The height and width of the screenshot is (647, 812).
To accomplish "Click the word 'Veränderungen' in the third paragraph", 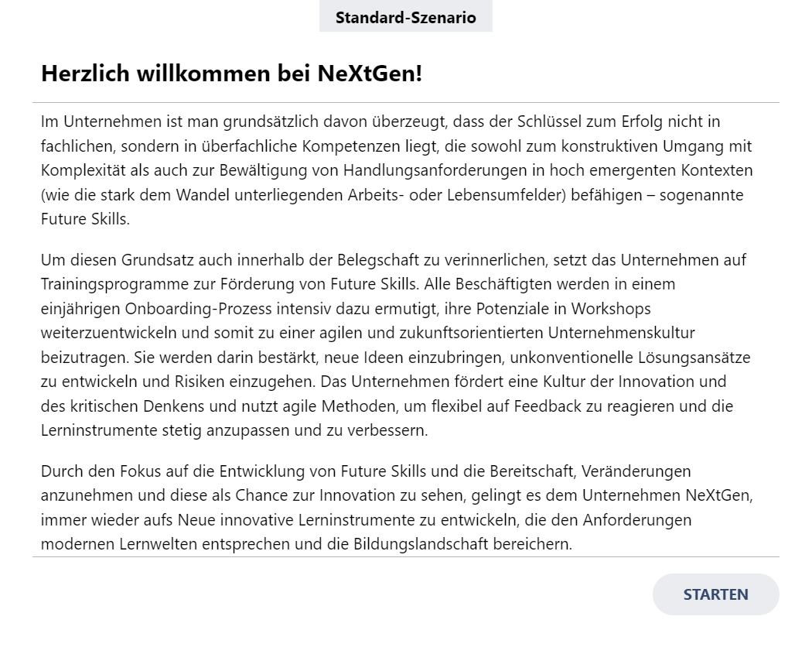I will 636,471.
